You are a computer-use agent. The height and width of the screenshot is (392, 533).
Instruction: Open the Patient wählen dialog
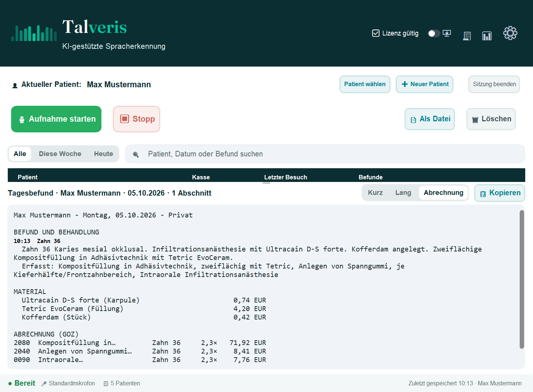(x=365, y=84)
